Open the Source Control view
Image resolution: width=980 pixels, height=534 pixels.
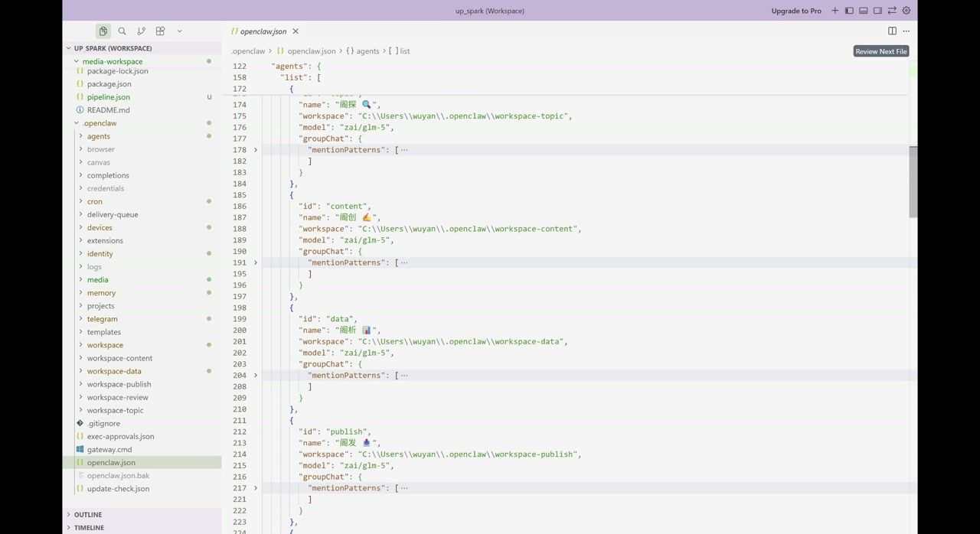[141, 31]
